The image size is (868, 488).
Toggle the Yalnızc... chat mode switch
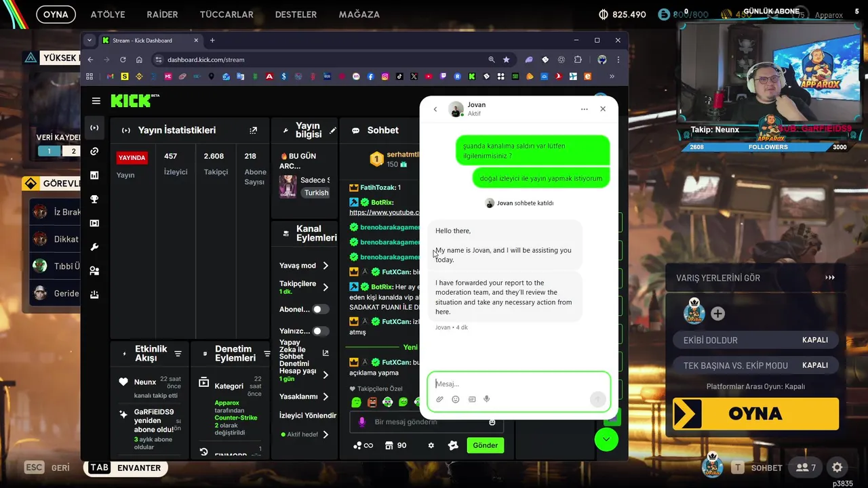320,331
